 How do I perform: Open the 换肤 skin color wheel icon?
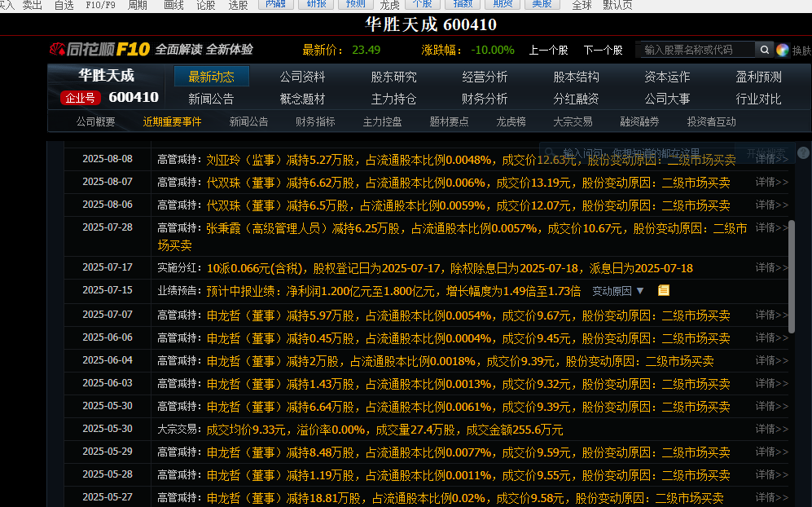click(x=782, y=50)
